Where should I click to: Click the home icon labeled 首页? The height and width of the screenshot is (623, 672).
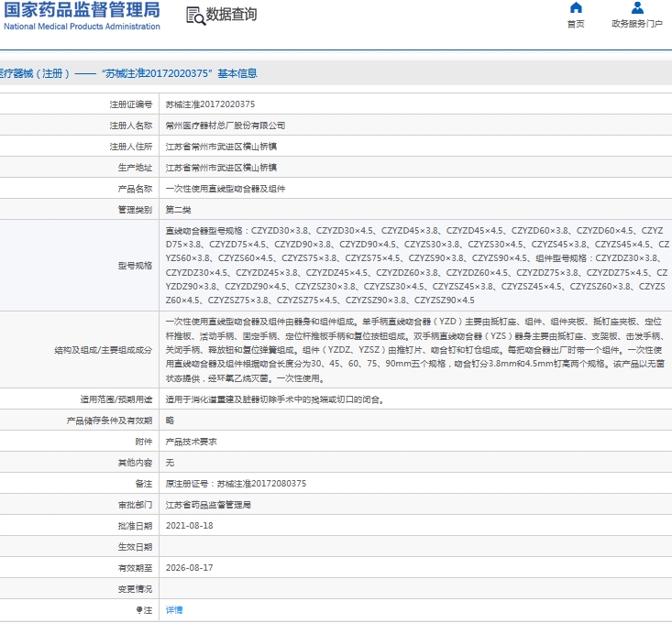point(576,7)
